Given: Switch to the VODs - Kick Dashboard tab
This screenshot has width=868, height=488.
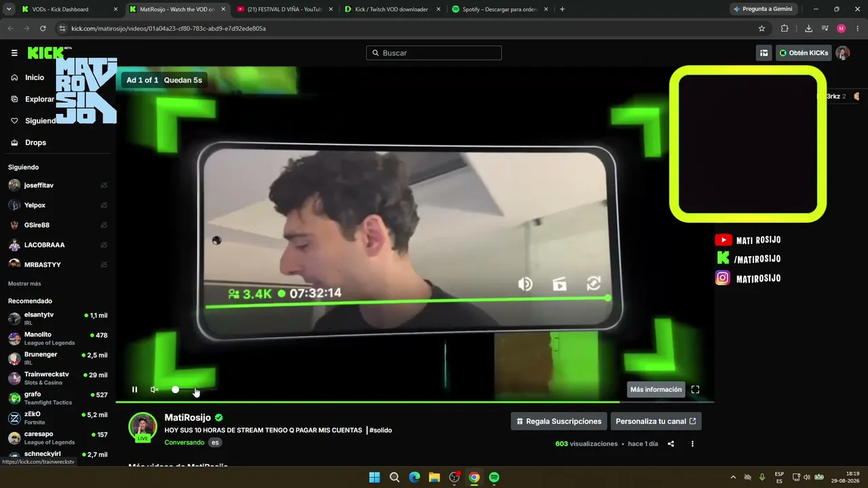Looking at the screenshot, I should 70,9.
